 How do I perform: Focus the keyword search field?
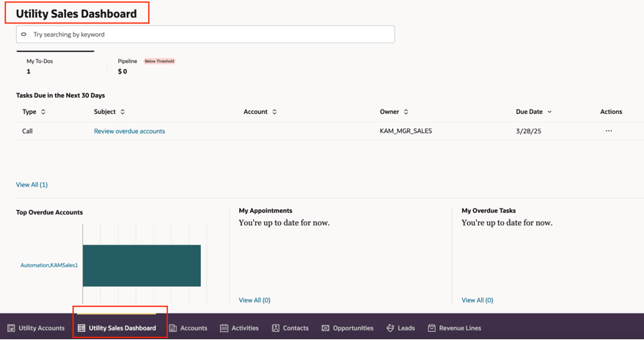coord(205,35)
